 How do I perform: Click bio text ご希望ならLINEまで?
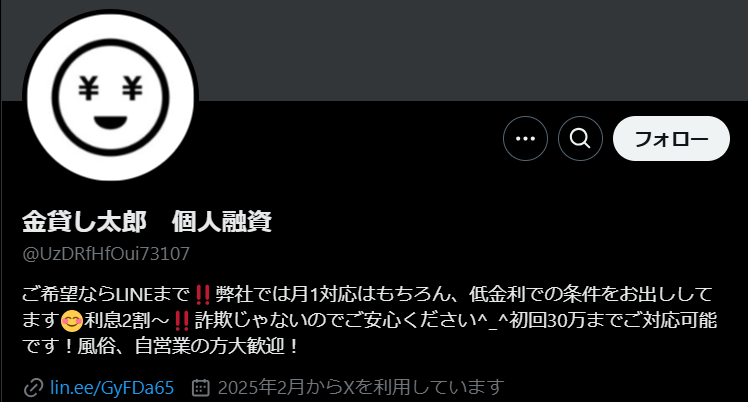click(x=106, y=294)
